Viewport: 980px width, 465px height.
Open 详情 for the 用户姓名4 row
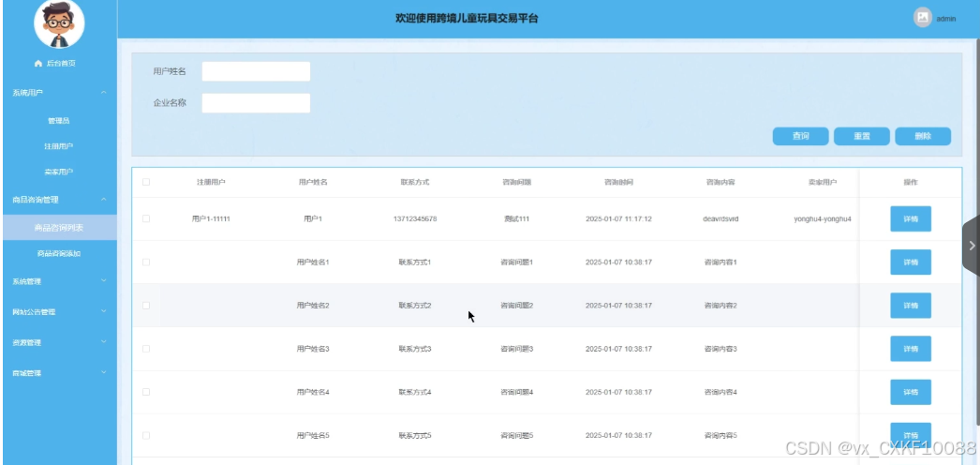click(x=911, y=392)
